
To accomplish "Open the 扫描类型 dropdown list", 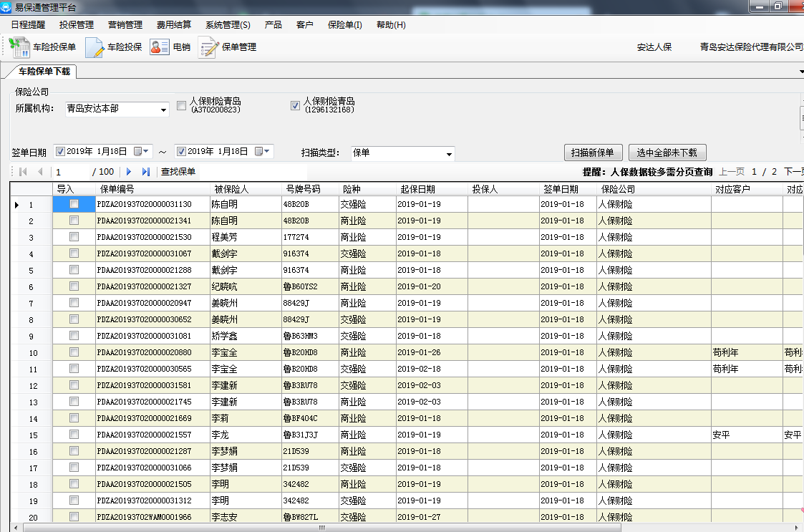I will click(x=449, y=154).
